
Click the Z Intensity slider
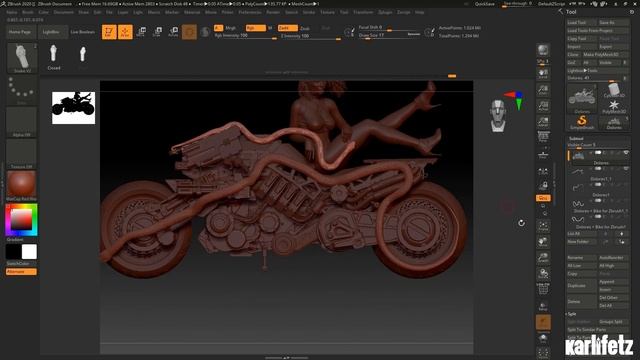pyautogui.click(x=311, y=36)
